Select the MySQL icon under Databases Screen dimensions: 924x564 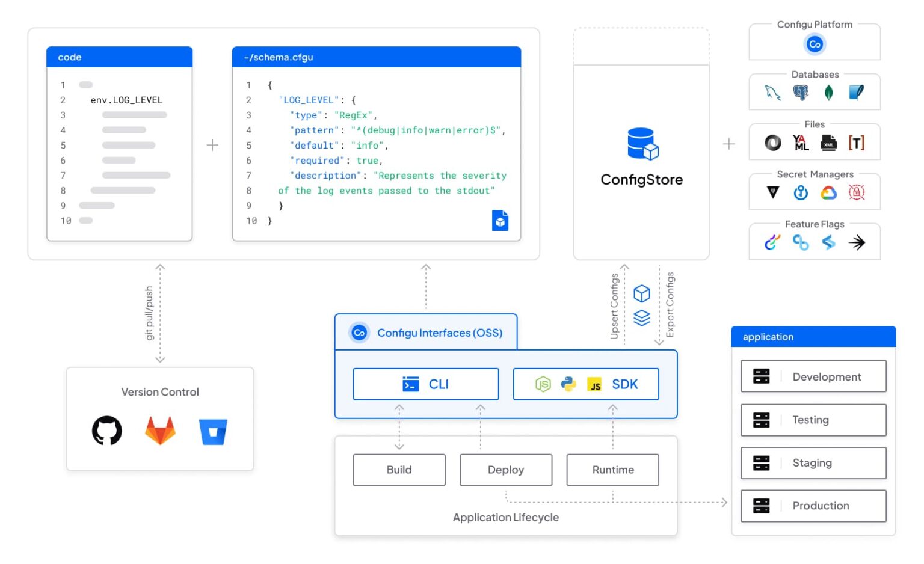click(772, 93)
